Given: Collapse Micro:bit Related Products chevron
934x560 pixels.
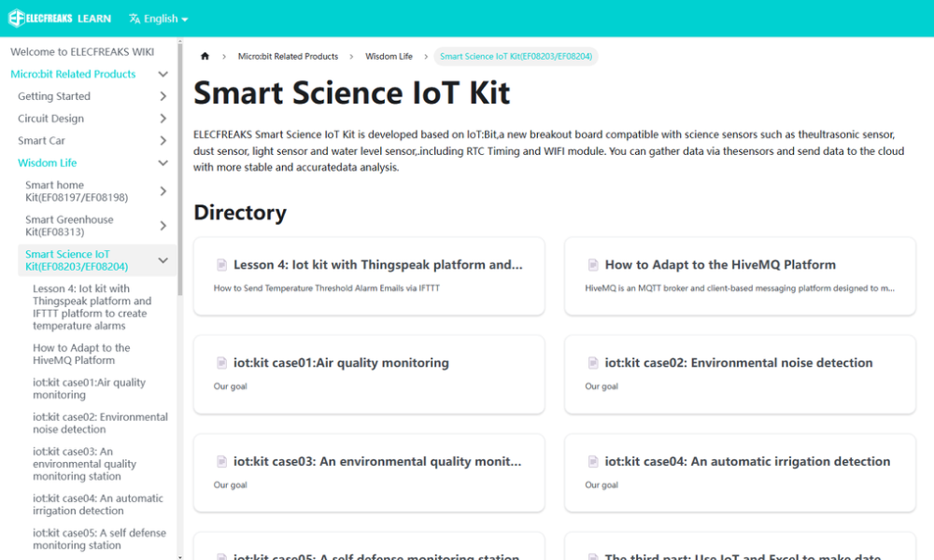Looking at the screenshot, I should (163, 74).
